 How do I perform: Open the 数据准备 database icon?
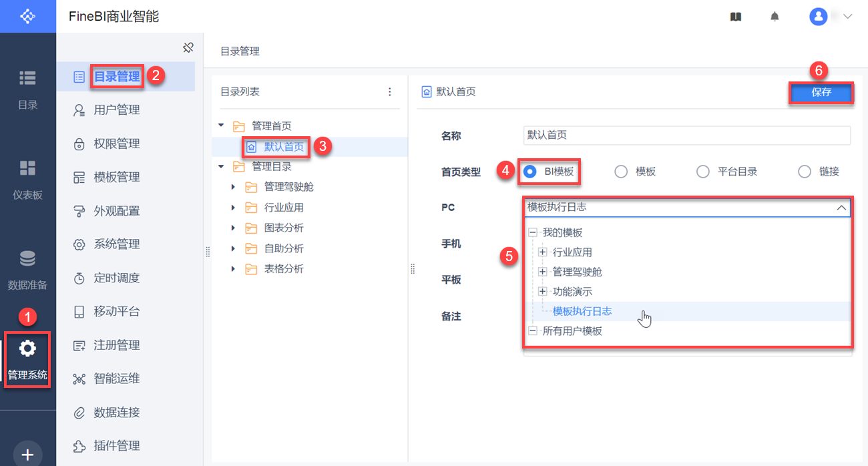pyautogui.click(x=27, y=259)
